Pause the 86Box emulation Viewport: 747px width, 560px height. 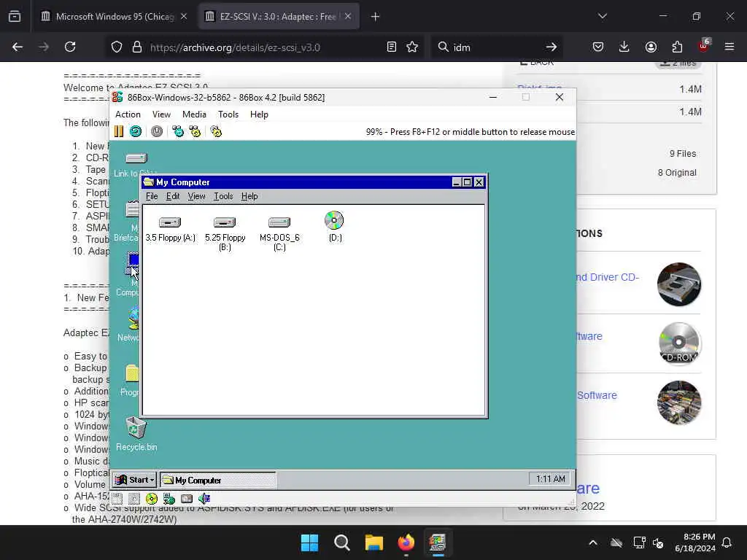[119, 131]
